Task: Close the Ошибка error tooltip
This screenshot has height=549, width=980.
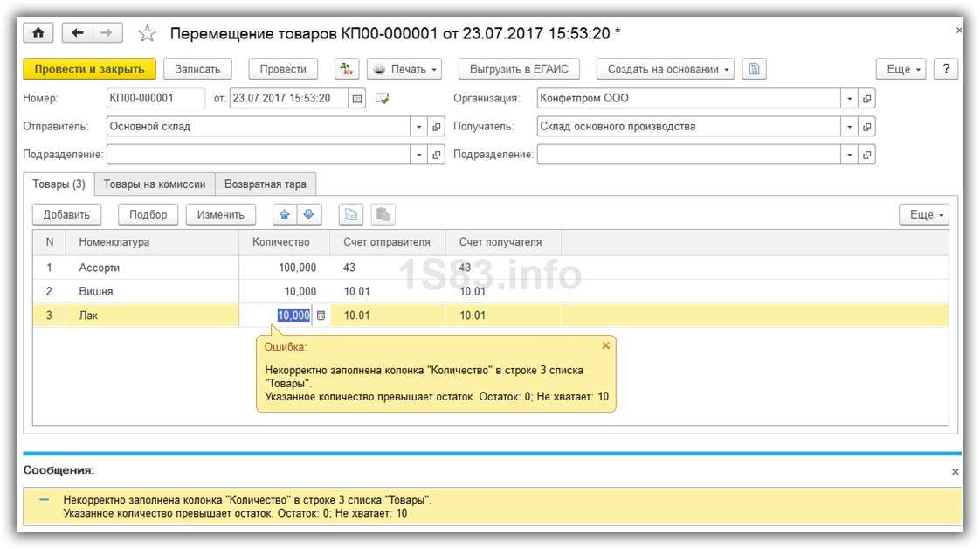Action: (x=605, y=345)
